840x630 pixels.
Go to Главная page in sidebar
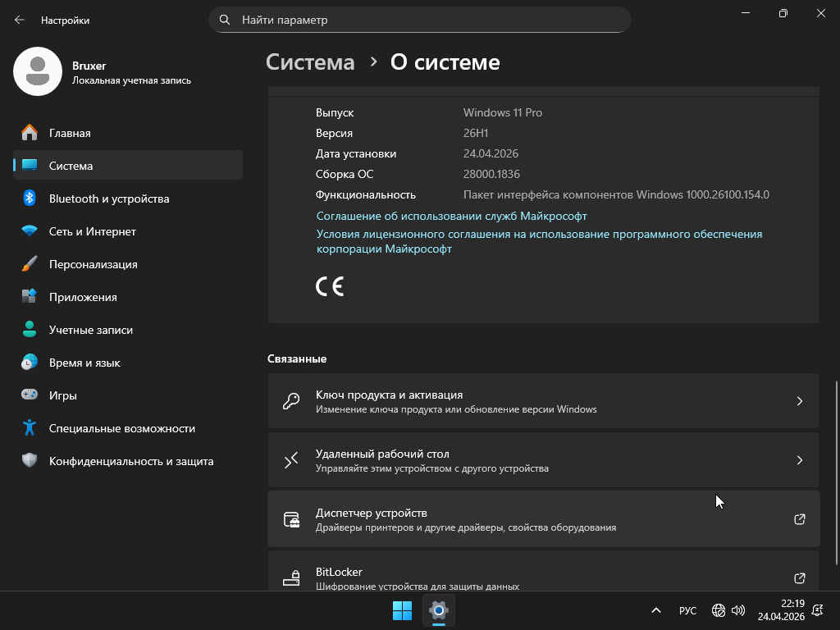tap(70, 133)
